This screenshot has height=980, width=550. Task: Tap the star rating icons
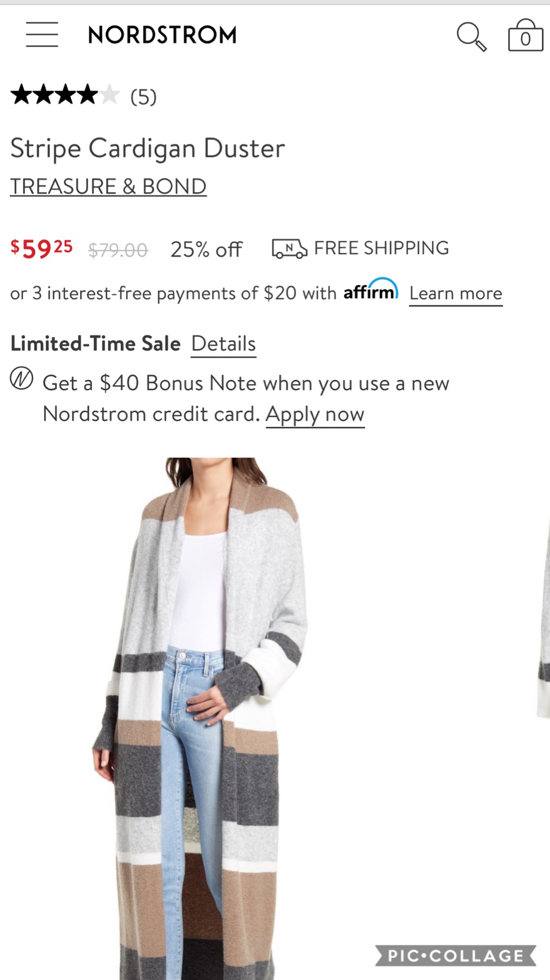pos(65,95)
